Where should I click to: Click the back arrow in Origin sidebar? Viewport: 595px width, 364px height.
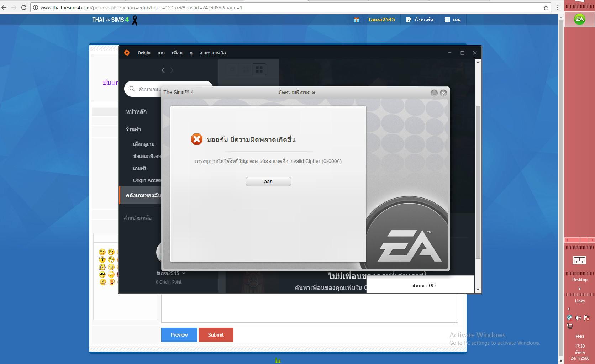point(163,70)
